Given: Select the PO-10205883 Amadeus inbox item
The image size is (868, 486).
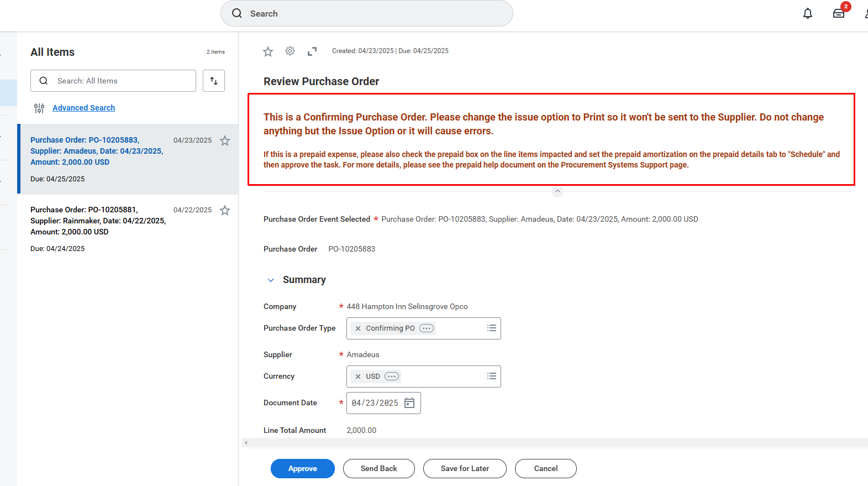Looking at the screenshot, I should tap(97, 151).
